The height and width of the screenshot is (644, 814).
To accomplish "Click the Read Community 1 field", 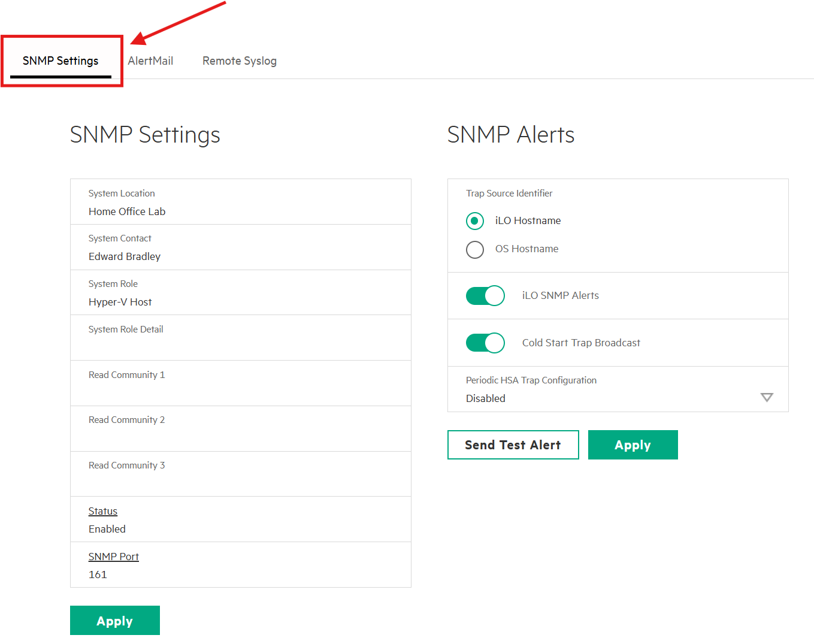I will 240,392.
